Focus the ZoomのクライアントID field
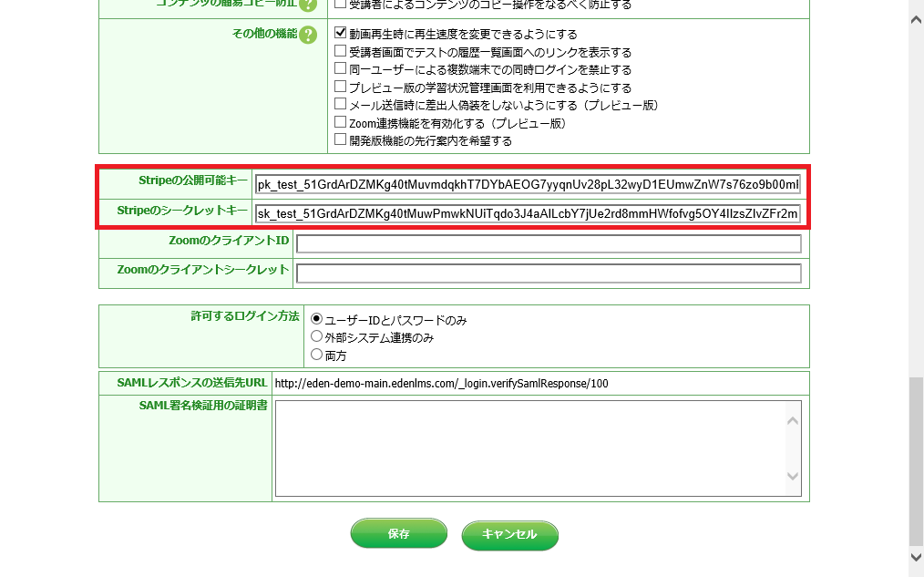Screen dimensions: 924x577 pyautogui.click(x=549, y=243)
